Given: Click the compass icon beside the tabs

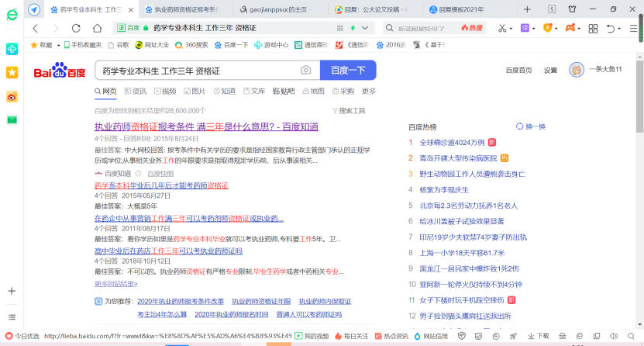Looking at the screenshot, I should click(x=34, y=9).
